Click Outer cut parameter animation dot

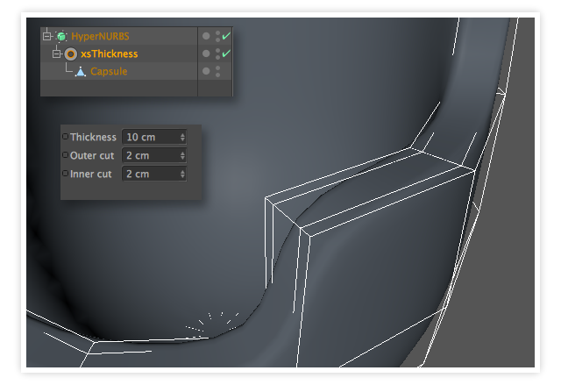pos(65,154)
